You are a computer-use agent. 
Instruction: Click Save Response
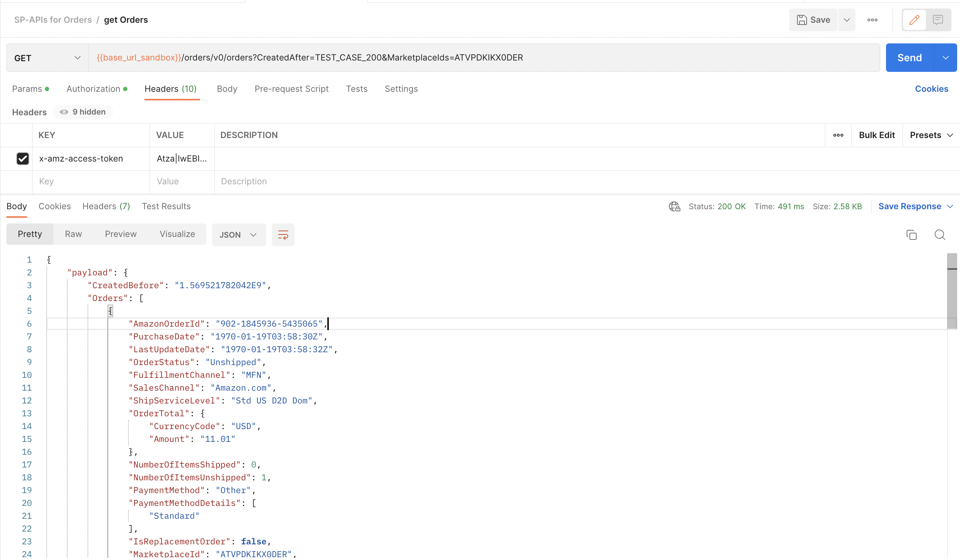909,206
